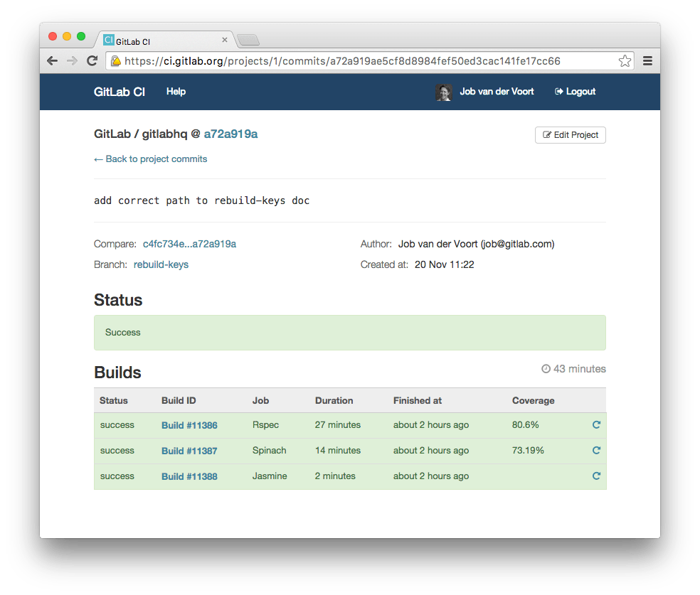The width and height of the screenshot is (700, 595).
Task: Go back to project commits
Action: click(150, 159)
